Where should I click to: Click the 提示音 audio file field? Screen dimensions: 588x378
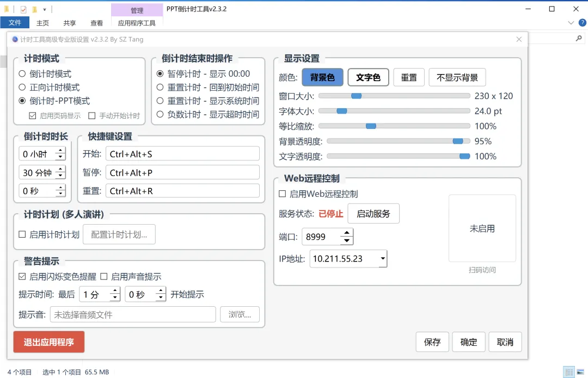[x=133, y=315]
